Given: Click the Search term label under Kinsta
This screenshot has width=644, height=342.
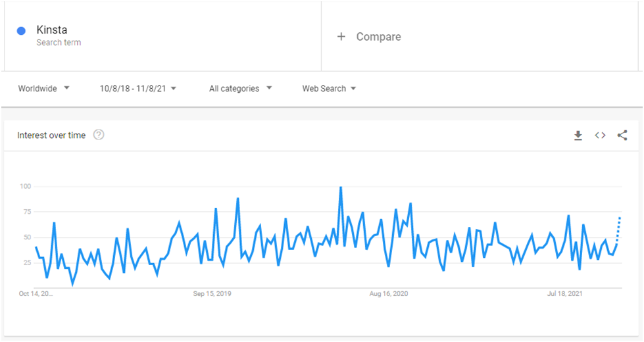Looking at the screenshot, I should click(x=59, y=42).
